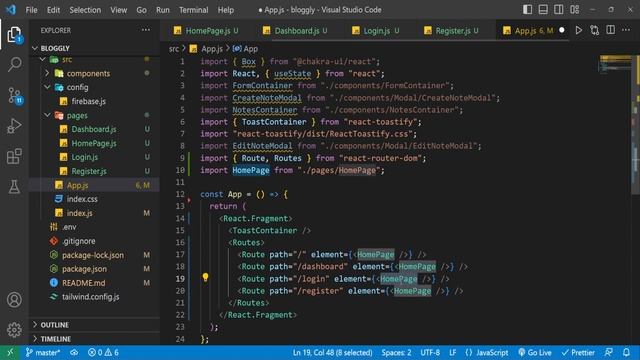The width and height of the screenshot is (640, 360).
Task: Change indentation via Spaces: 2
Action: [396, 352]
